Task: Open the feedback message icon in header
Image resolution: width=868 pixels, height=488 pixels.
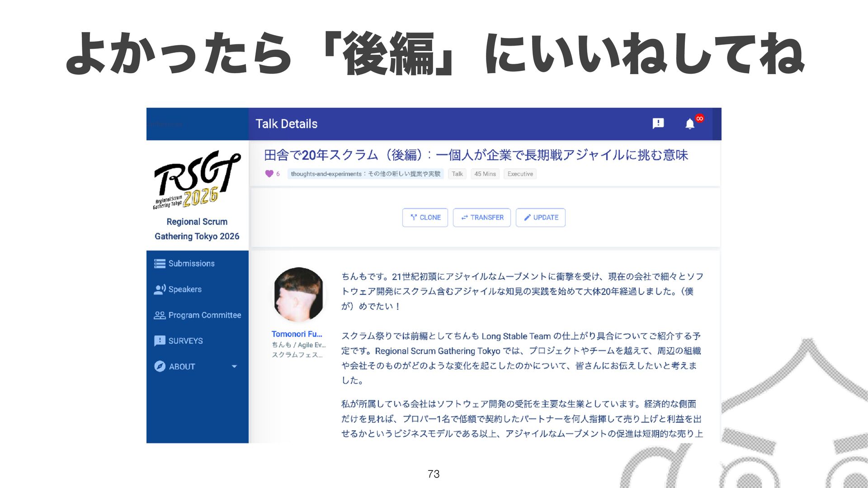Action: tap(658, 123)
